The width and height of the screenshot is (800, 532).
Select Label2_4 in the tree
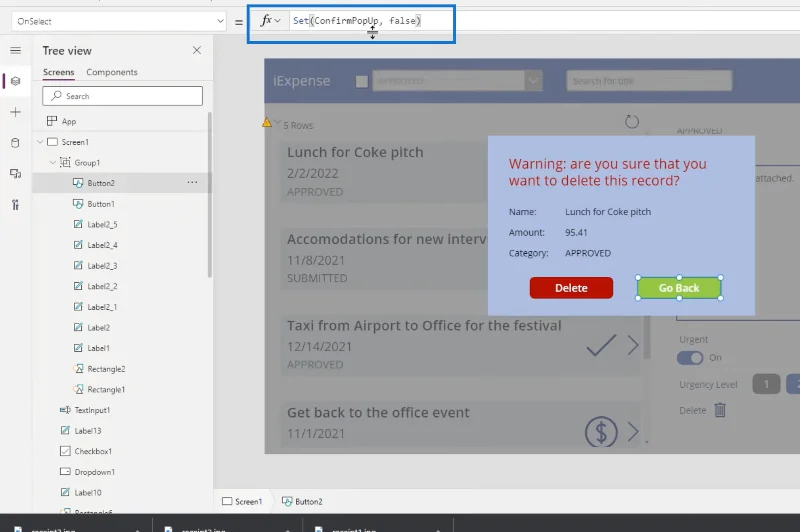(x=102, y=245)
